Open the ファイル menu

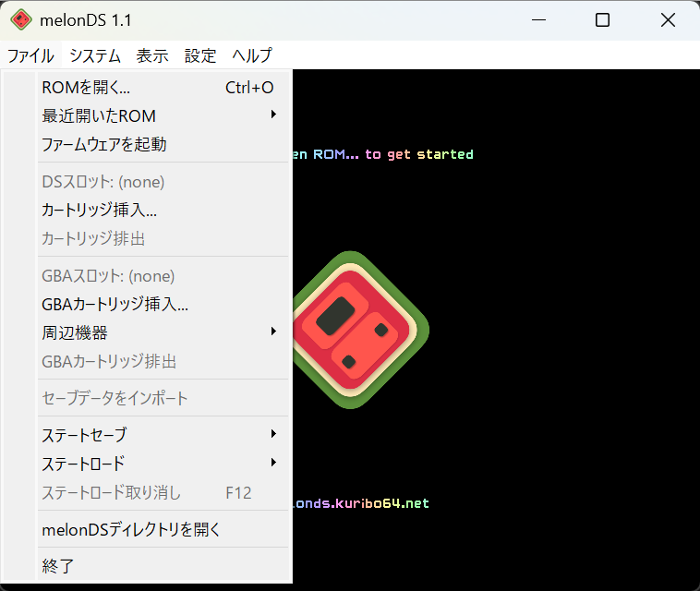[30, 55]
